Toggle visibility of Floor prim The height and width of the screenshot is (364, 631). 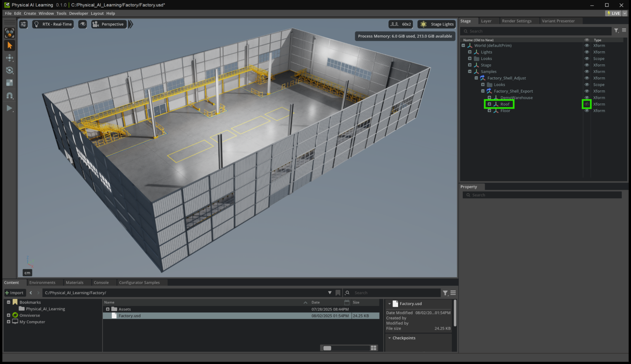tap(586, 111)
